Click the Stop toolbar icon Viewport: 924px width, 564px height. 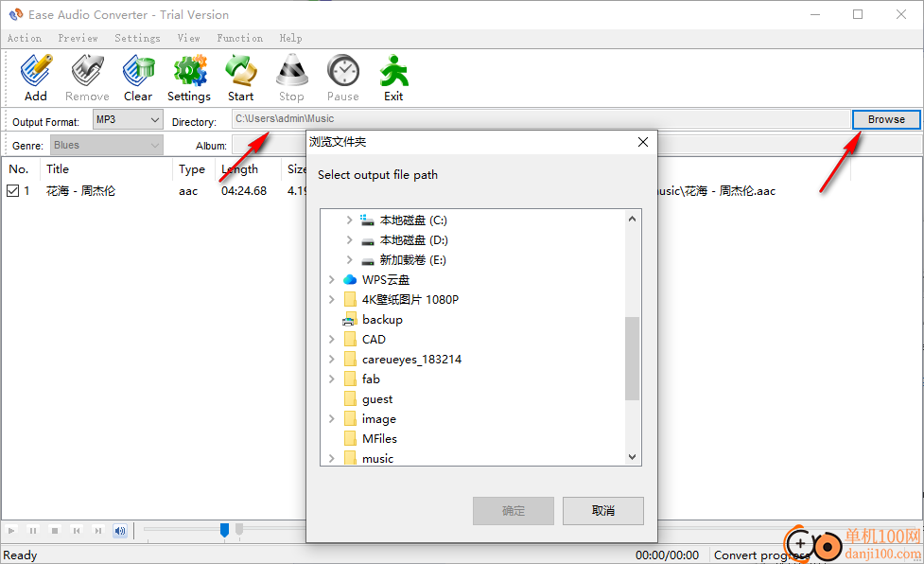(291, 78)
